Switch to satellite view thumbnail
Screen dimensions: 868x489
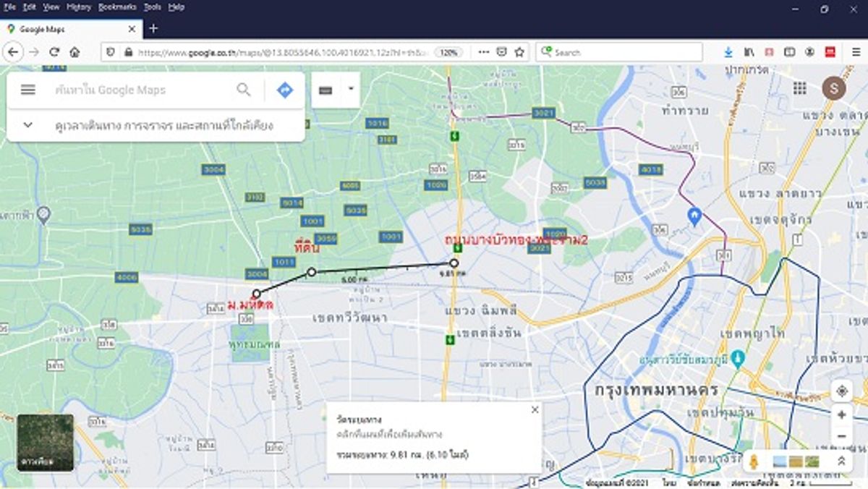click(x=45, y=442)
